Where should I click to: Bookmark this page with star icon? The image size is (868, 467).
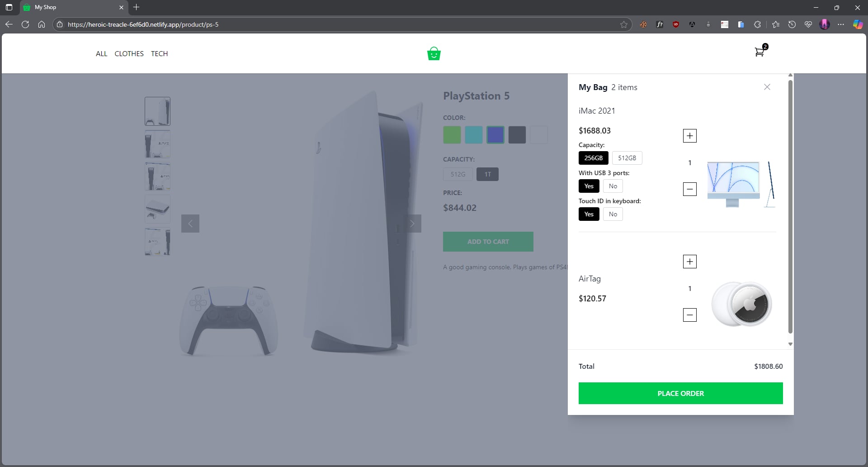[624, 24]
